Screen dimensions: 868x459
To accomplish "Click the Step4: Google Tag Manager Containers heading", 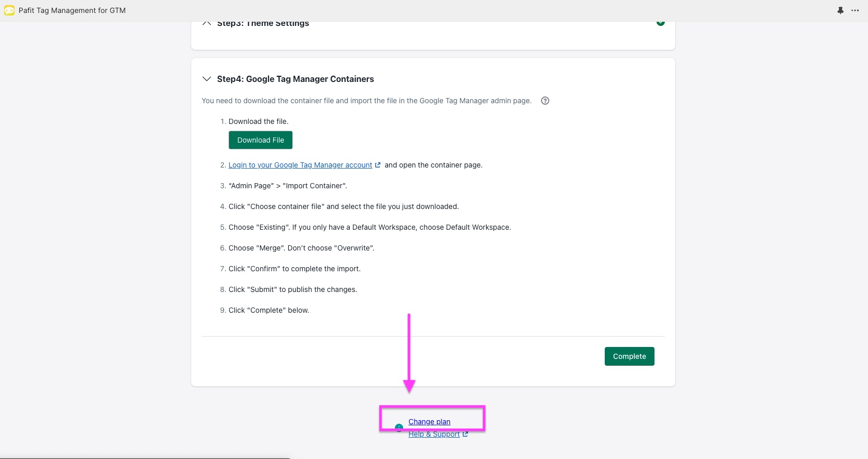I will [x=295, y=79].
